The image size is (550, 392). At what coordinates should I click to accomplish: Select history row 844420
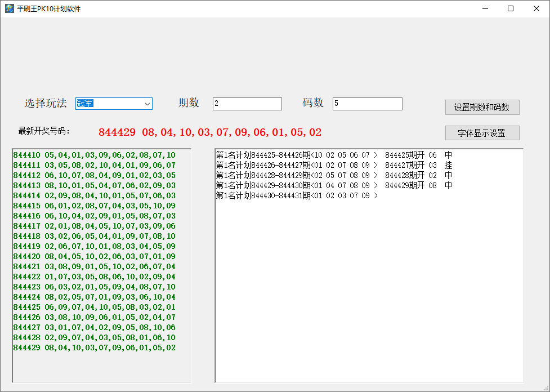[x=95, y=256]
